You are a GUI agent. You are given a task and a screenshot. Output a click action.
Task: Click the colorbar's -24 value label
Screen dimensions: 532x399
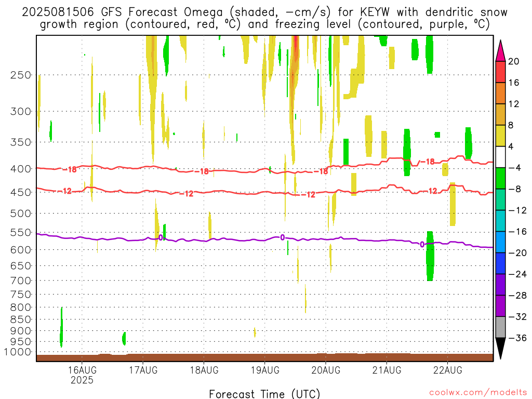[x=517, y=274]
